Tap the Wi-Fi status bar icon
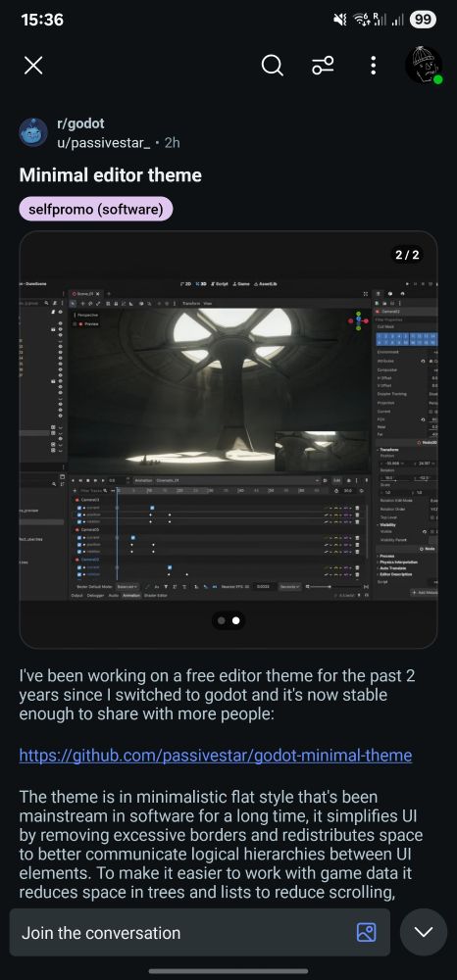Image resolution: width=457 pixels, height=980 pixels. coord(360,20)
